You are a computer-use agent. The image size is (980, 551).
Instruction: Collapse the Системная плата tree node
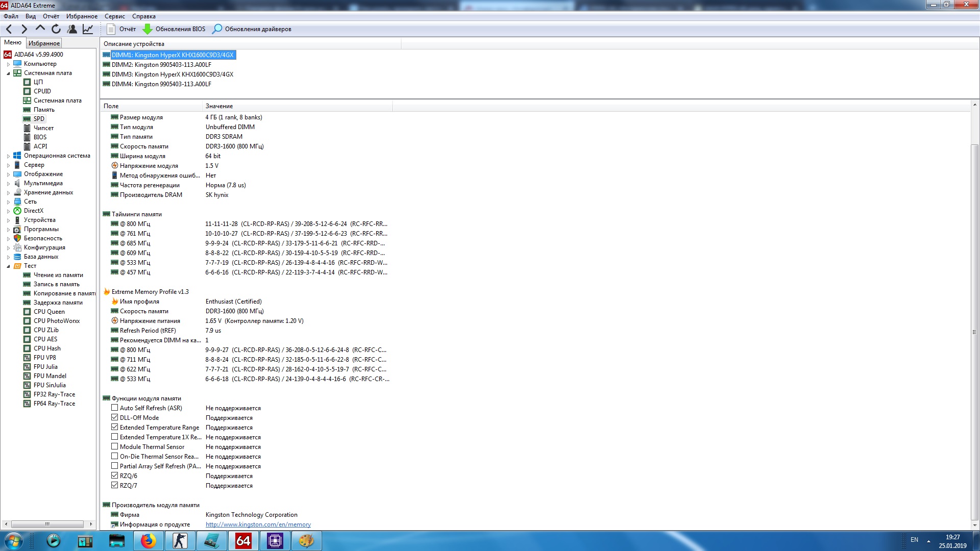coord(8,73)
